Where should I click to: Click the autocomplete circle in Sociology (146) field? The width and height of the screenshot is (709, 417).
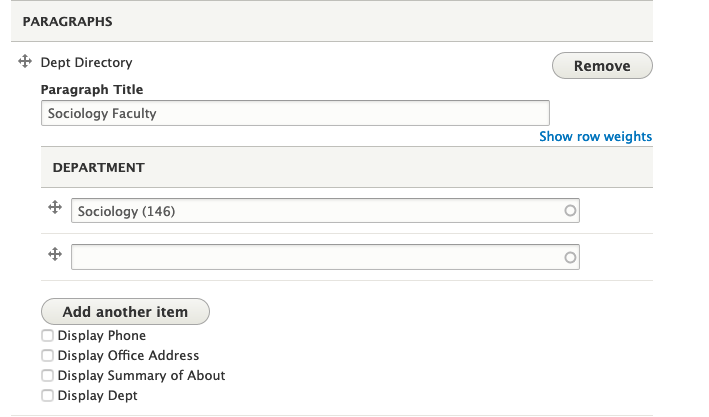coord(571,211)
